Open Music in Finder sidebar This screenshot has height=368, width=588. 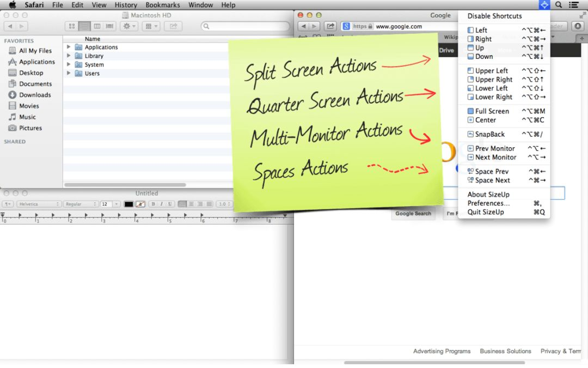point(22,117)
